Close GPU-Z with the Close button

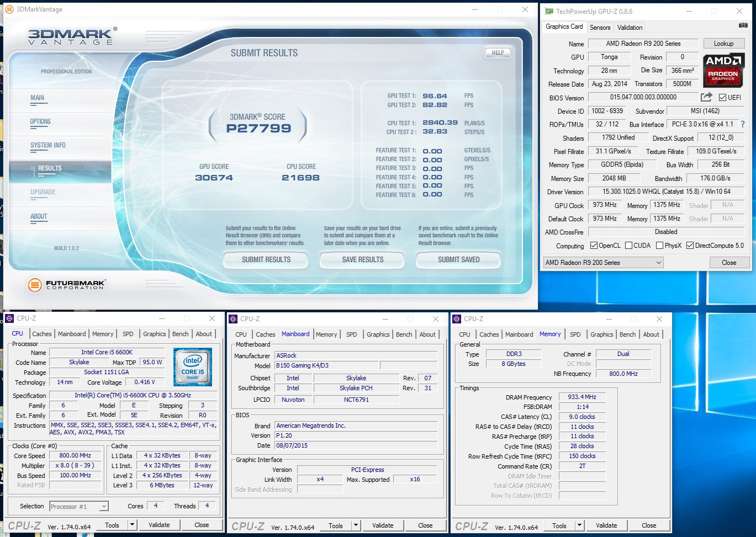pos(728,263)
